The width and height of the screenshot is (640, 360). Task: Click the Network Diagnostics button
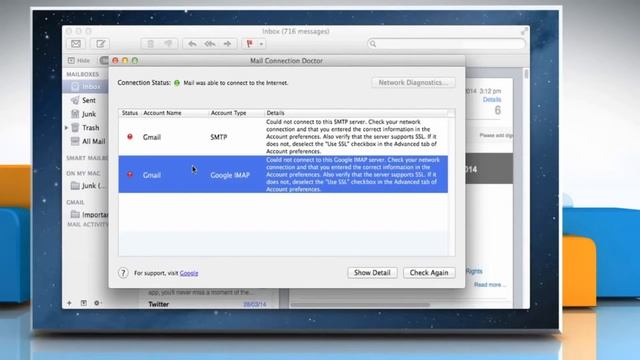(x=413, y=82)
